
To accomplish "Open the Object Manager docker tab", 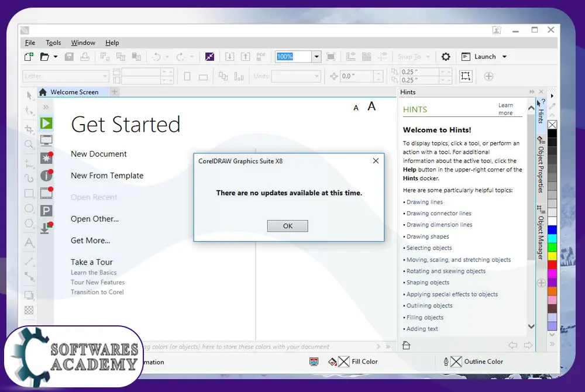I will tap(541, 232).
